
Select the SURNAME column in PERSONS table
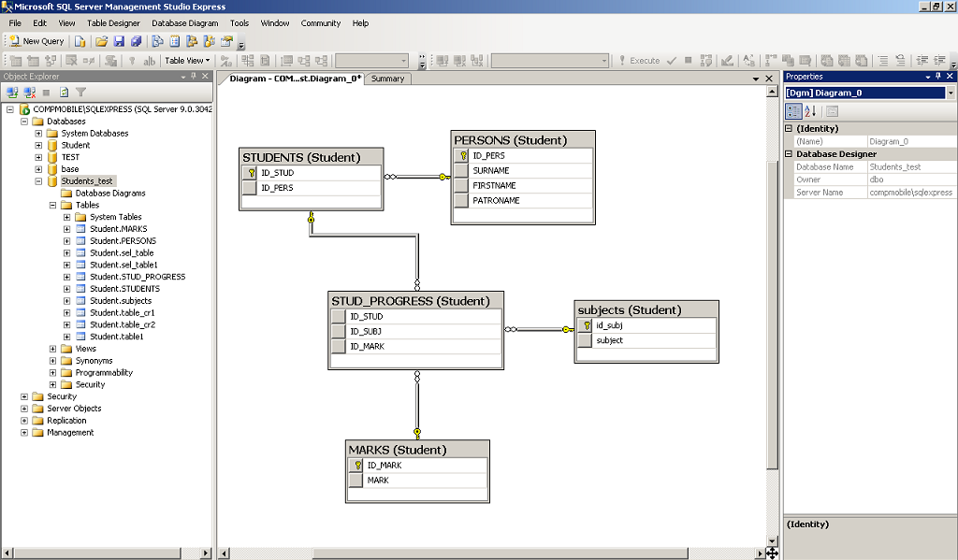point(523,170)
